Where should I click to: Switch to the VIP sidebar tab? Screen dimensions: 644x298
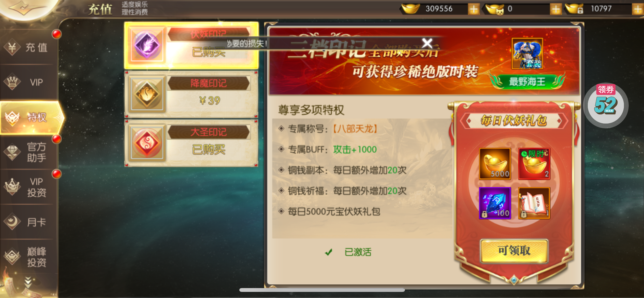[28, 82]
